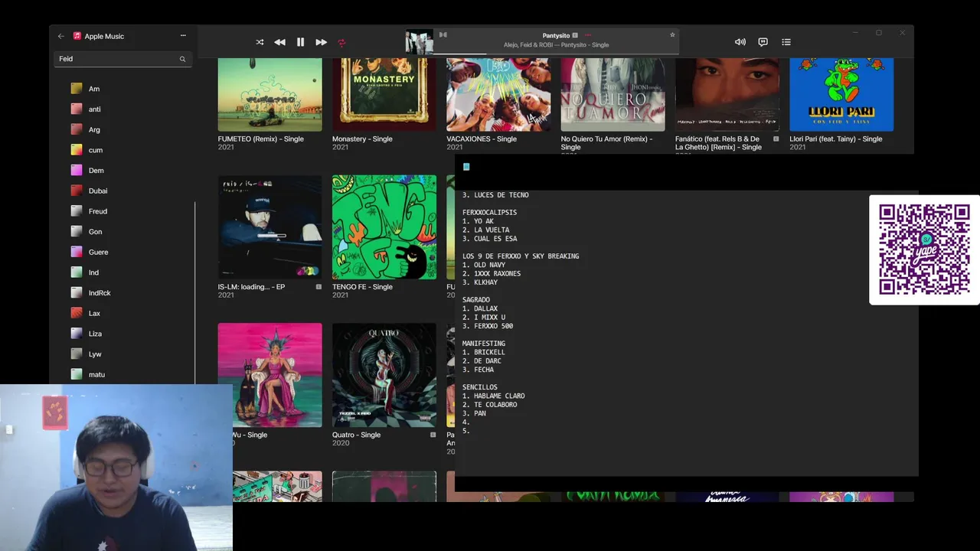The height and width of the screenshot is (551, 980).
Task: Open TENGO FE - Single cover
Action: (x=384, y=227)
